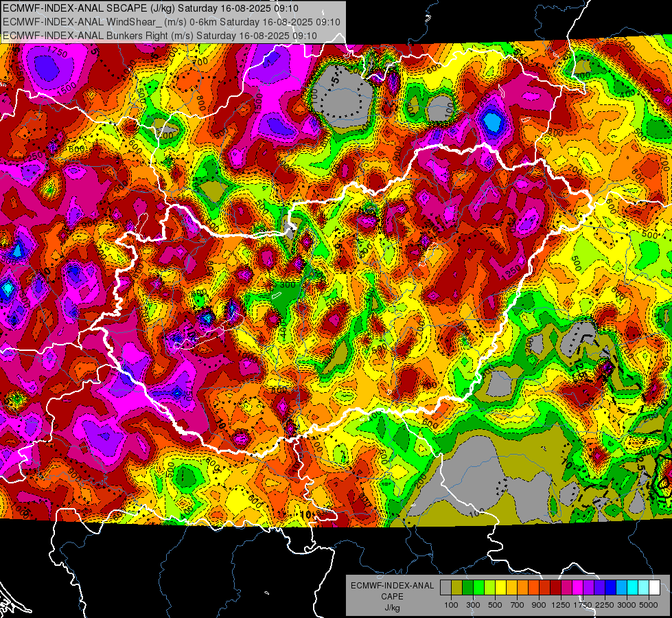
Task: Click the red-orange legend swatch
Action: pyautogui.click(x=533, y=587)
